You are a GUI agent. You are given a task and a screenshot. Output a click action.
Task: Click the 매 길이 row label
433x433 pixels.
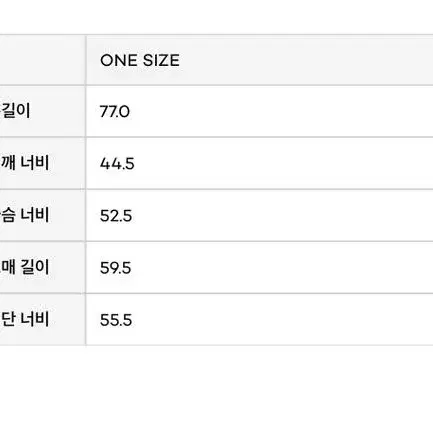(x=25, y=267)
